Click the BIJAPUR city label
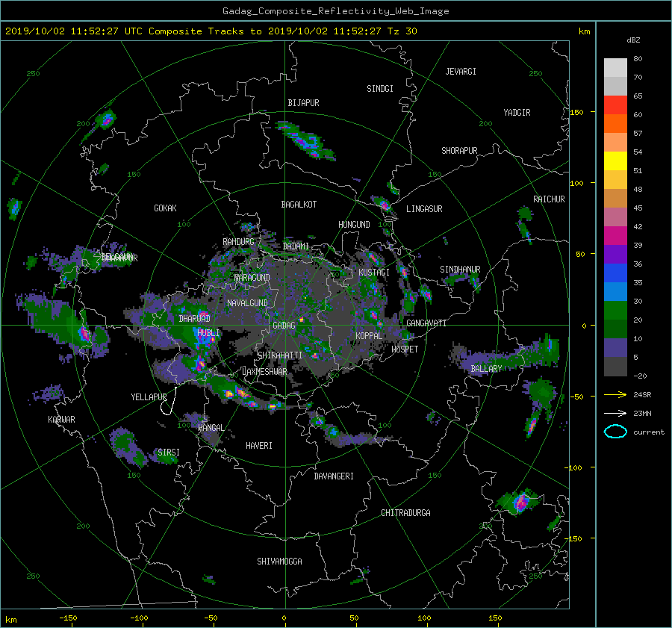The image size is (672, 628). pyautogui.click(x=303, y=103)
